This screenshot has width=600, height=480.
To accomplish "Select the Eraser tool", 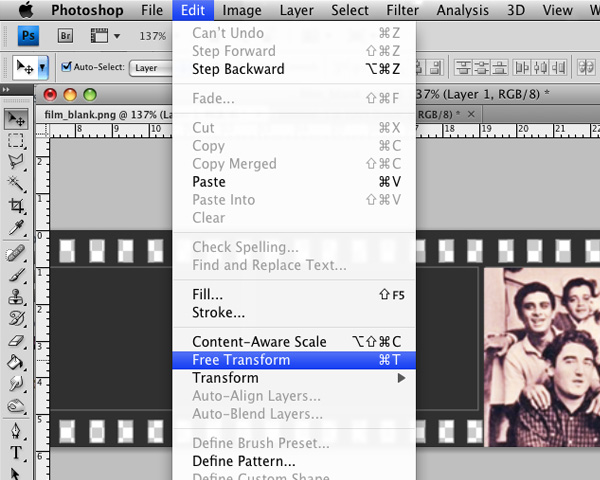I will [x=16, y=341].
